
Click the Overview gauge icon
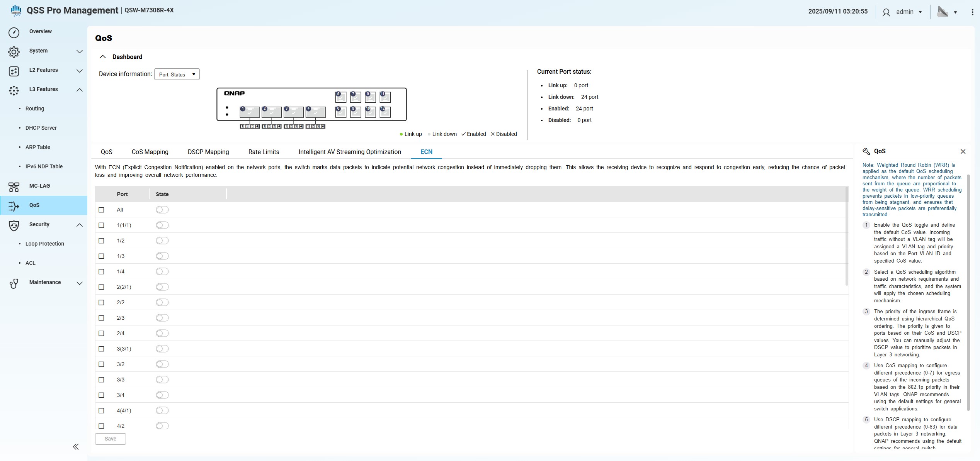point(14,32)
